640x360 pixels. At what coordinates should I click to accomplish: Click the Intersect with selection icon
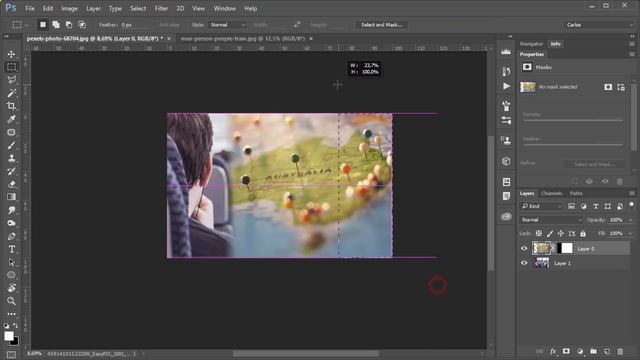click(82, 25)
